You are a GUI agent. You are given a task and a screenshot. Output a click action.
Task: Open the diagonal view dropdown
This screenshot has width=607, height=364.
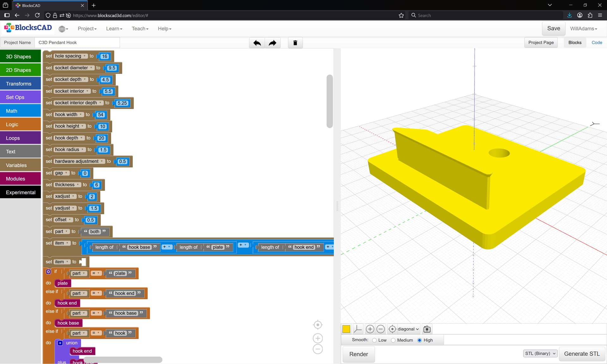pos(408,329)
